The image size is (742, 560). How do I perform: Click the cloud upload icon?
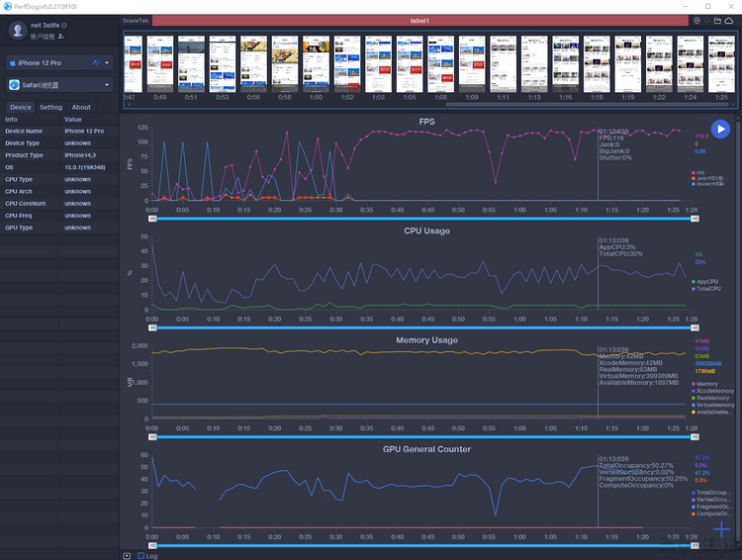[729, 21]
